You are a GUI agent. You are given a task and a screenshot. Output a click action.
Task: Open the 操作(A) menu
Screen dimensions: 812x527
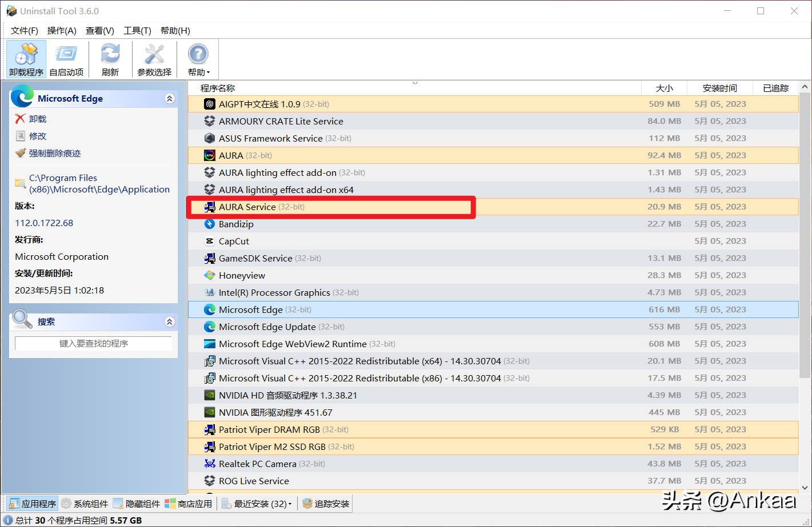(x=62, y=31)
